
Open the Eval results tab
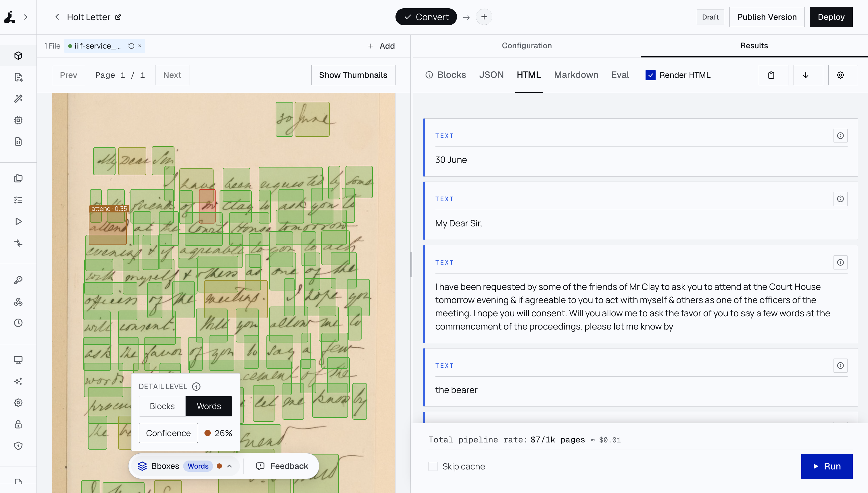click(620, 75)
